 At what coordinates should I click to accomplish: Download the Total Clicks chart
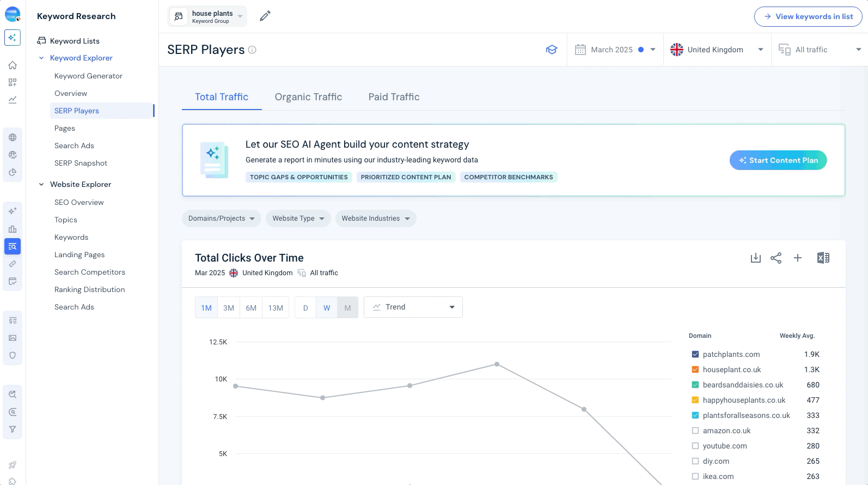tap(755, 258)
